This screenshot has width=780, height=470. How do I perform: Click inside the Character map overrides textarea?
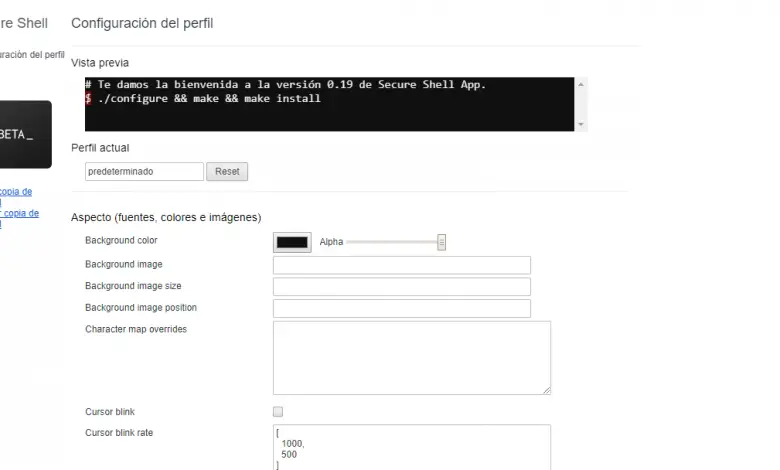pyautogui.click(x=411, y=358)
